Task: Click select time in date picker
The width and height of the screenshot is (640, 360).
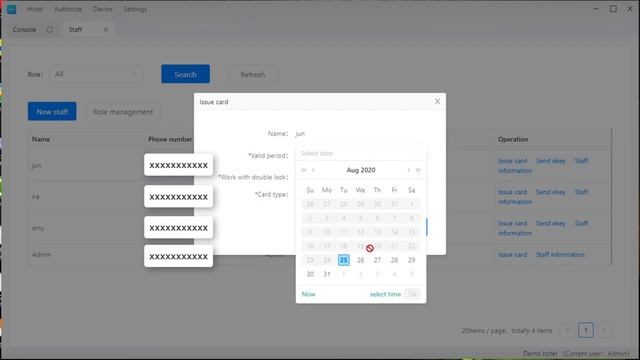Action: (x=385, y=294)
